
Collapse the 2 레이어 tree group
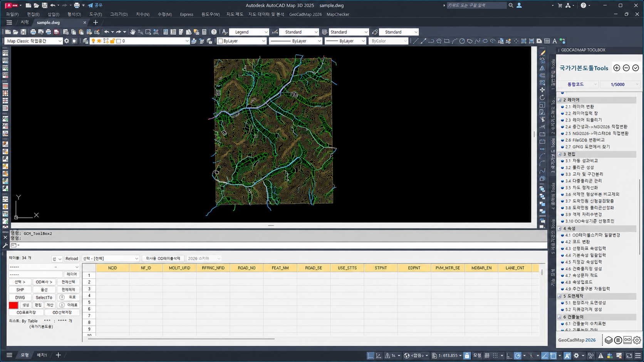(560, 100)
